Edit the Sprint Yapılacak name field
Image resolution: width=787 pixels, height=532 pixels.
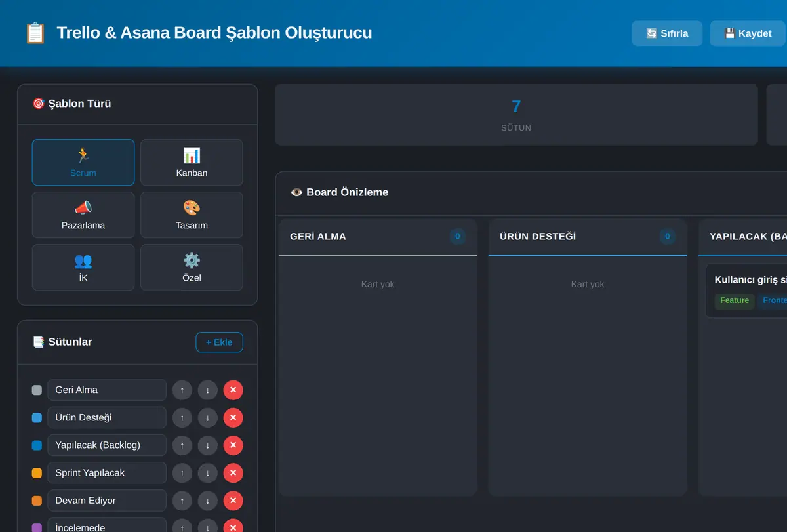(x=107, y=472)
